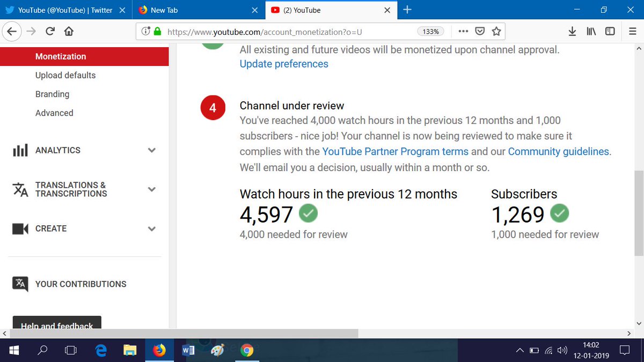Open the Create section label

click(51, 228)
